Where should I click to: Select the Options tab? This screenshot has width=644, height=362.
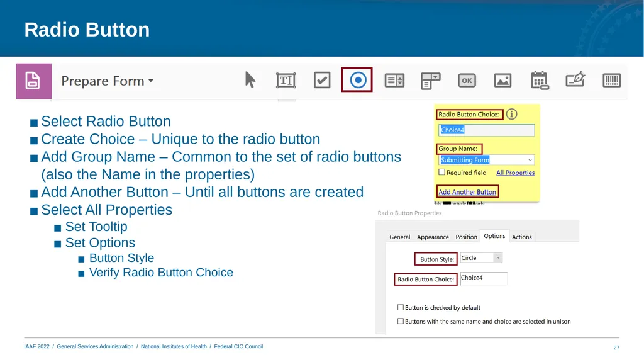pyautogui.click(x=494, y=236)
